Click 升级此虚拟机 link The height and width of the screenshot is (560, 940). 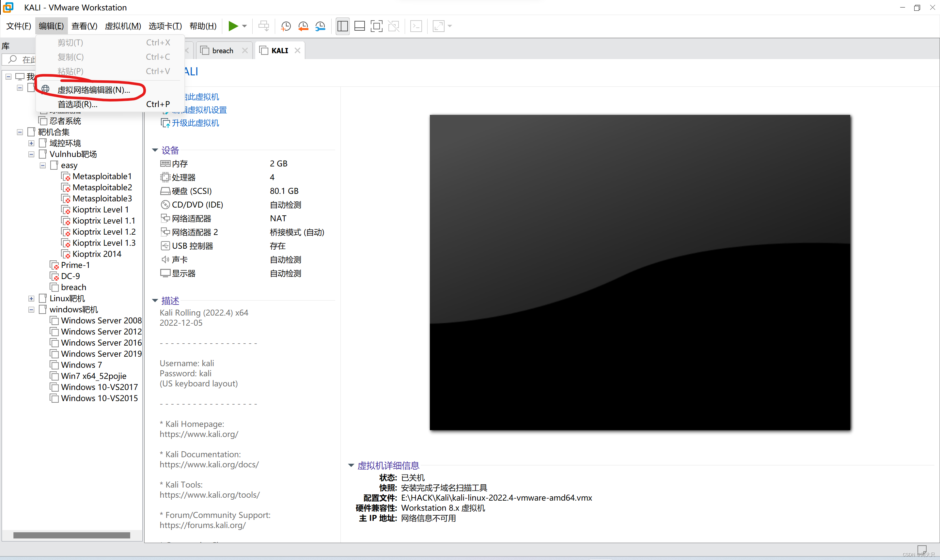(x=195, y=123)
